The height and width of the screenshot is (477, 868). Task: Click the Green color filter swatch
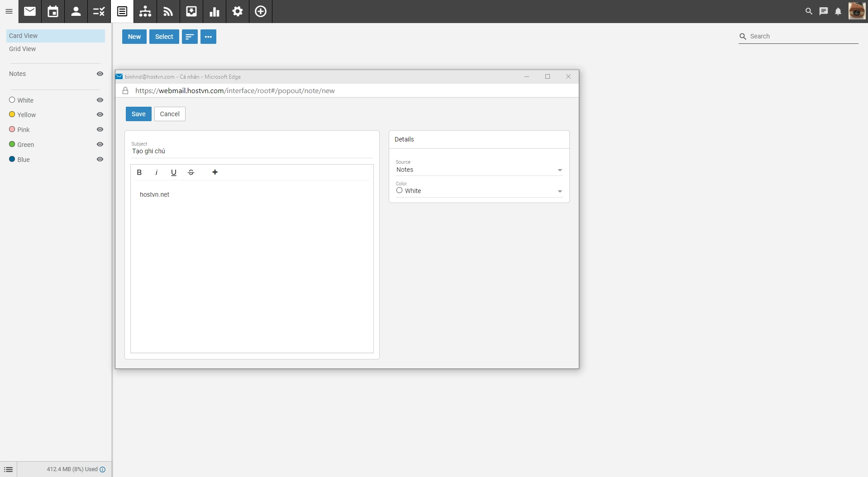(x=12, y=145)
